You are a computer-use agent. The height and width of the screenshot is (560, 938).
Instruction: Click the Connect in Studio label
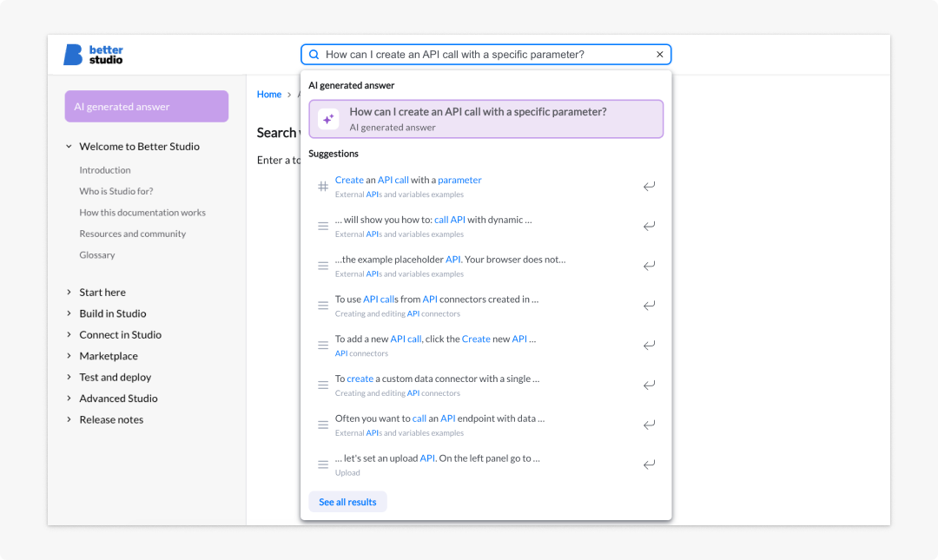pos(120,335)
